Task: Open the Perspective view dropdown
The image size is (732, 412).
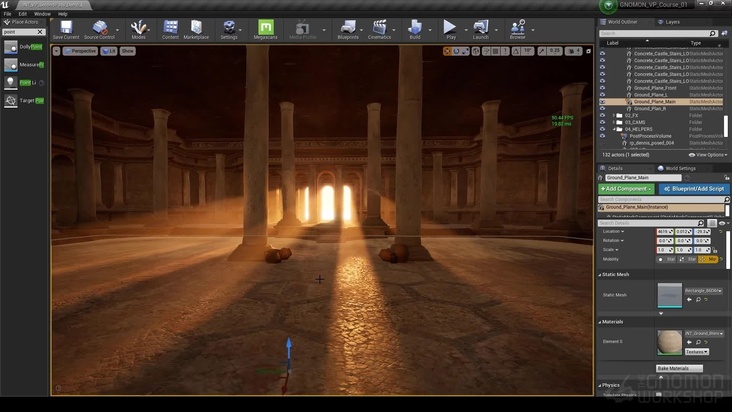Action: [80, 51]
